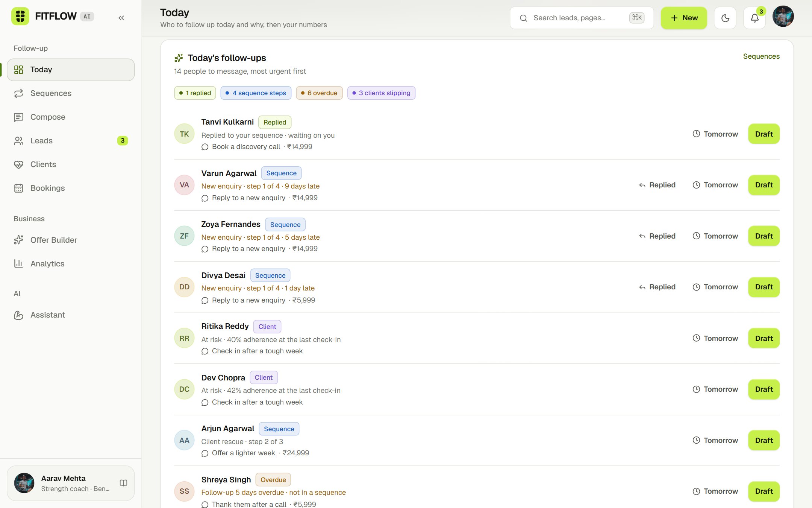Viewport: 812px width, 508px height.
Task: Open user avatar in top bar
Action: pyautogui.click(x=783, y=16)
